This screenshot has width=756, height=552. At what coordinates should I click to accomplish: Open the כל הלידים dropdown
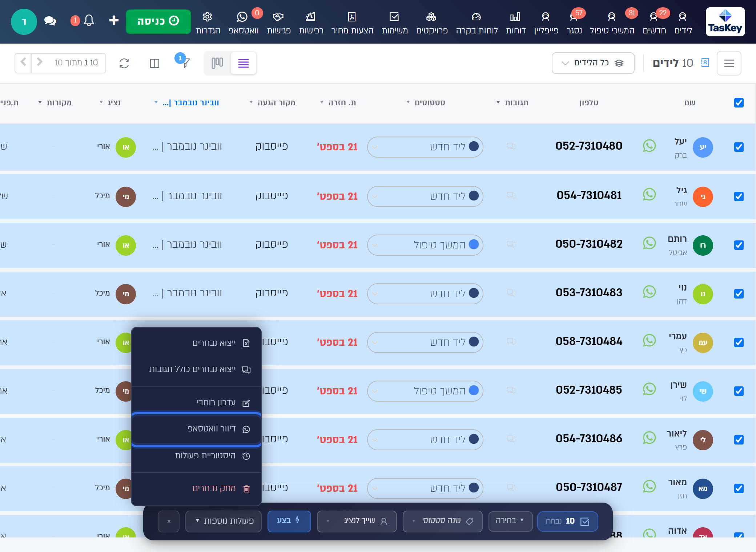(x=593, y=63)
